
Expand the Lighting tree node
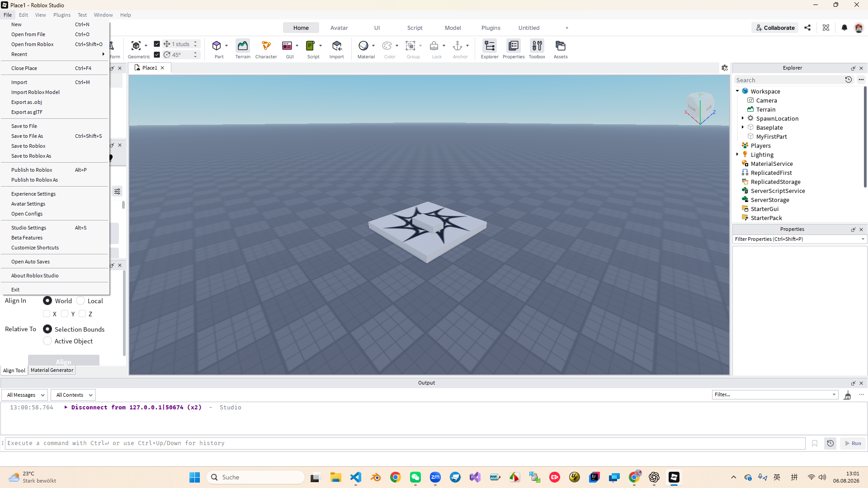[737, 155]
